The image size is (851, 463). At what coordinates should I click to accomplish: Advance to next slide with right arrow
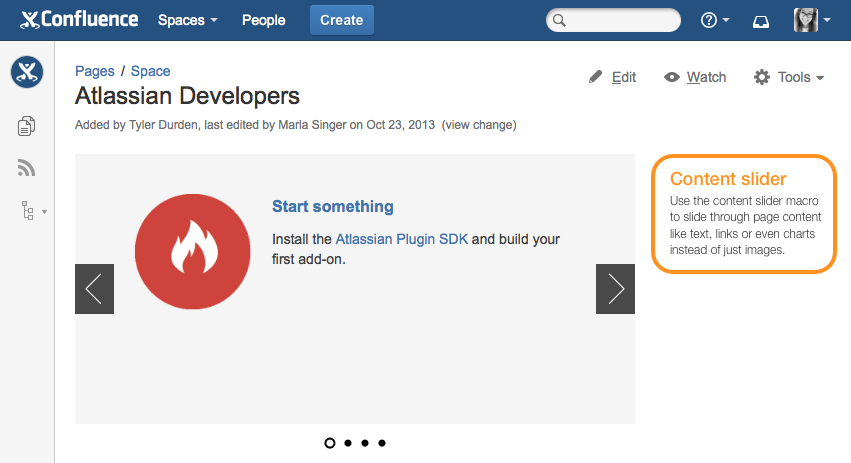point(615,289)
